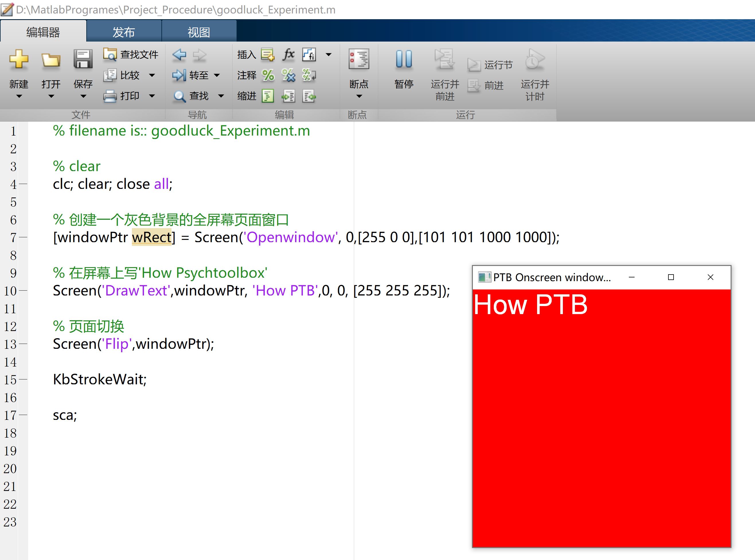Insert a new section with 插入 section icon
Image resolution: width=755 pixels, height=560 pixels.
pos(268,55)
